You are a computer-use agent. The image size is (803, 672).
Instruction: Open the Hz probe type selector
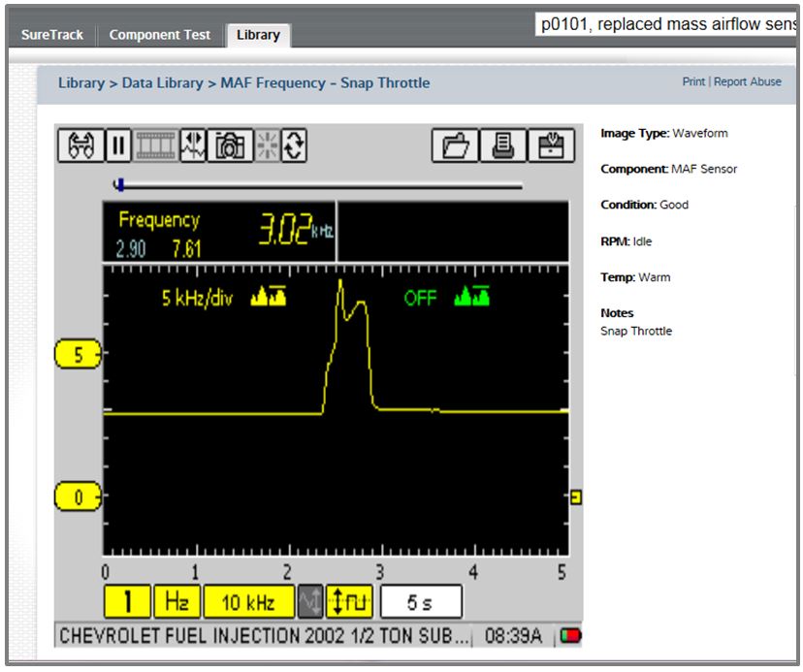point(177,602)
